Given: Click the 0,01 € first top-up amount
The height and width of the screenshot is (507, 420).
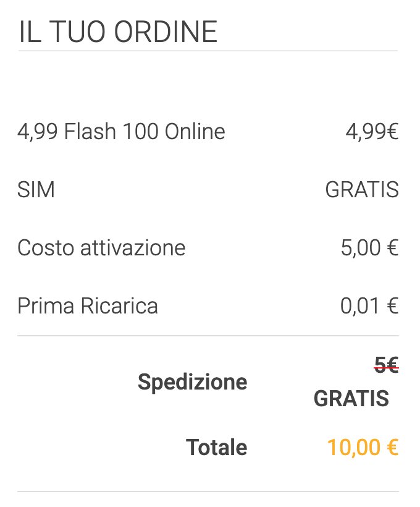Looking at the screenshot, I should (x=369, y=306).
